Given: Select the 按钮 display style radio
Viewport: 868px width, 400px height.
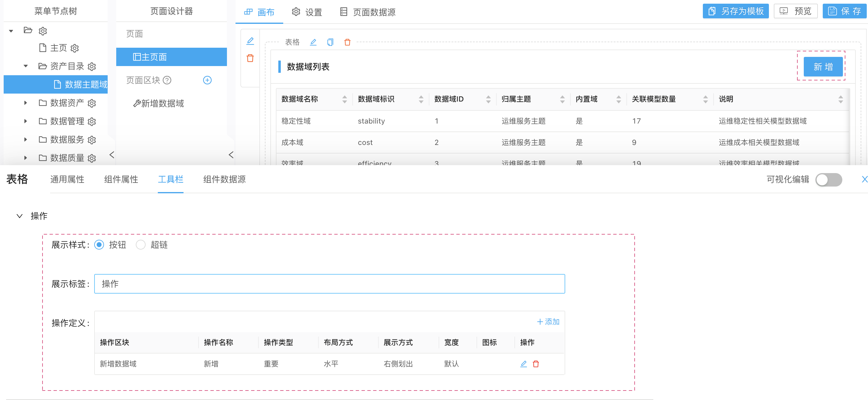Looking at the screenshot, I should click(99, 244).
